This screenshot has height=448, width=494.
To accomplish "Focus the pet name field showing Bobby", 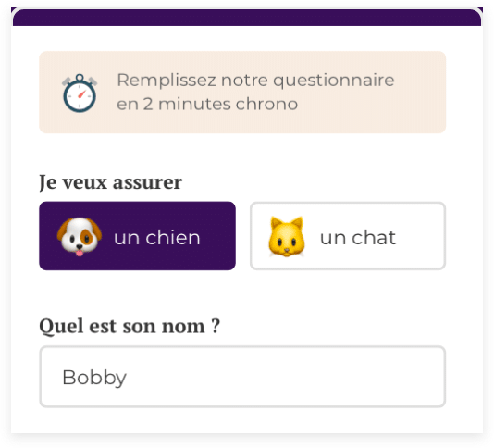I will pos(242,377).
